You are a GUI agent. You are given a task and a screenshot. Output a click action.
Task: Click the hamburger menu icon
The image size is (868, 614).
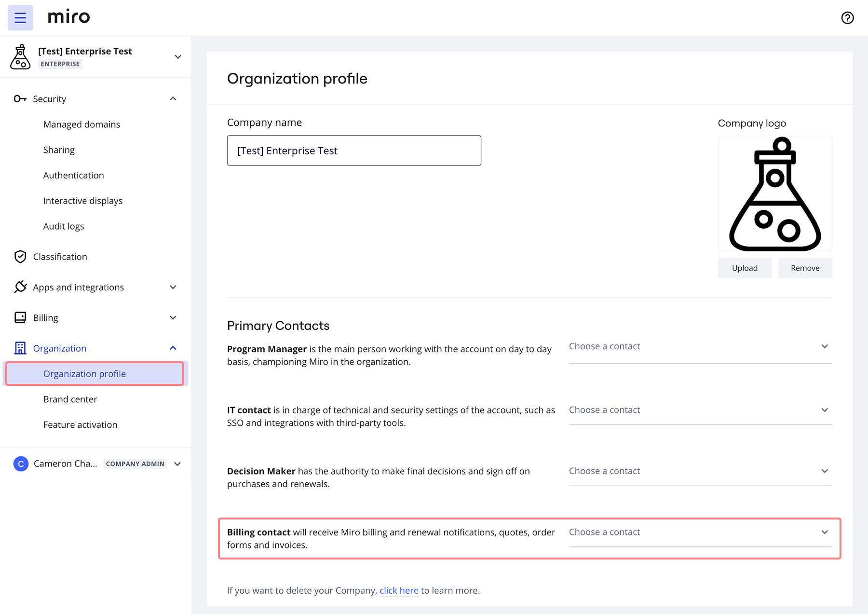[x=20, y=18]
